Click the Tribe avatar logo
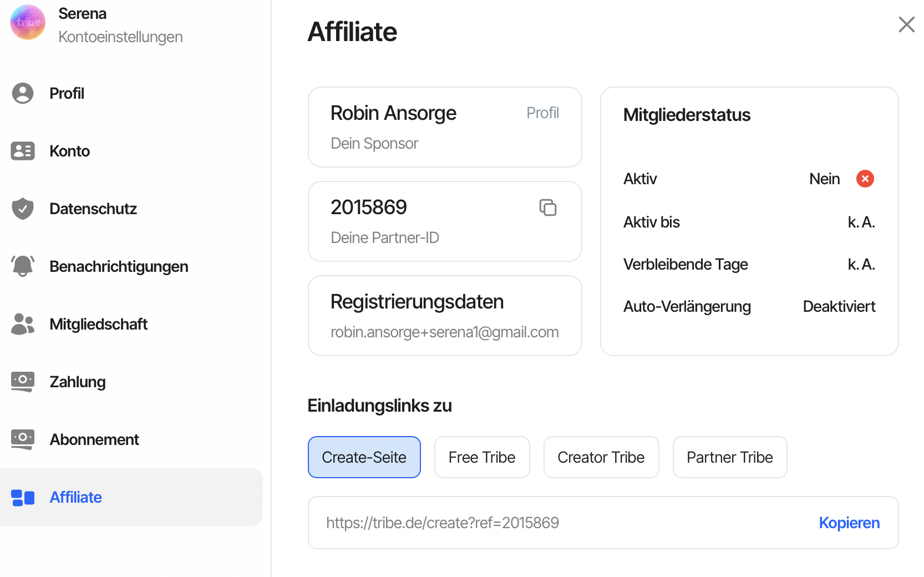Screen dimensions: 924x577 point(28,23)
